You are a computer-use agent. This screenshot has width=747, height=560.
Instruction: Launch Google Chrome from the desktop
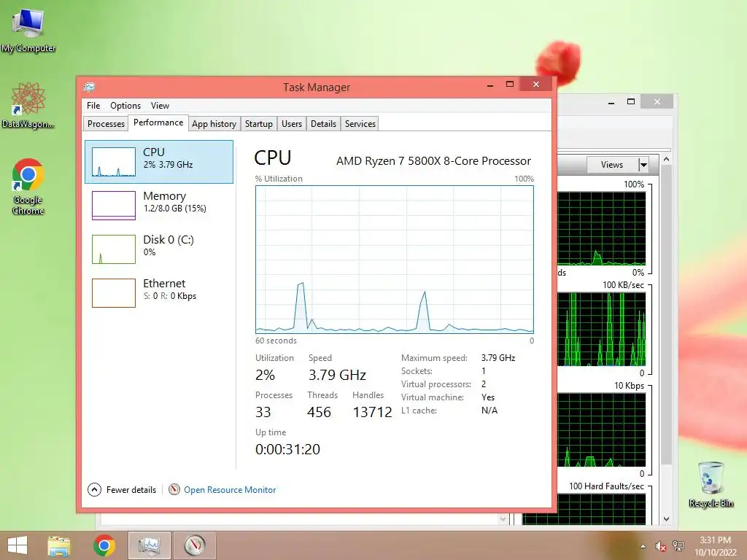point(28,186)
